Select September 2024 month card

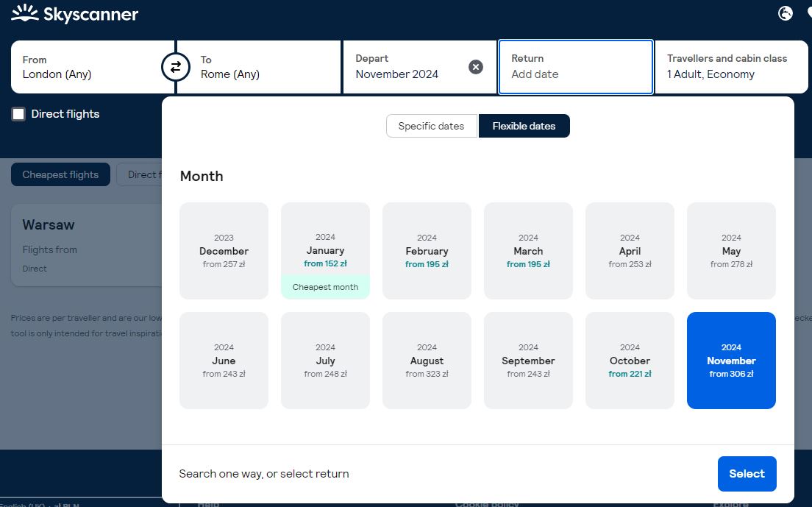[x=528, y=361]
